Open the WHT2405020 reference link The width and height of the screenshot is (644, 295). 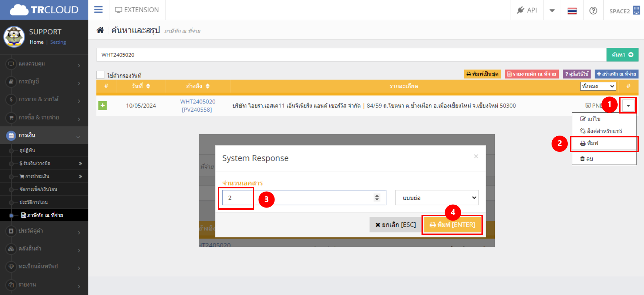tap(198, 102)
